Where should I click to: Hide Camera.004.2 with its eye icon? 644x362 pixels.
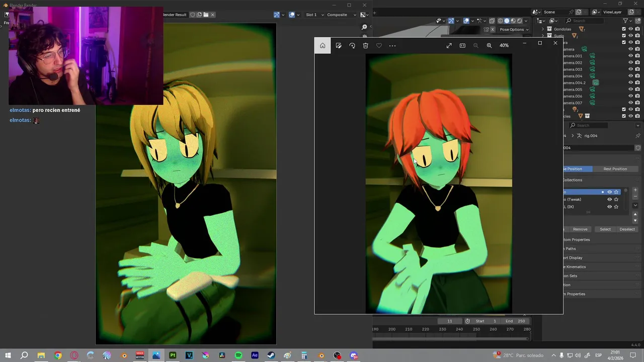tap(630, 82)
